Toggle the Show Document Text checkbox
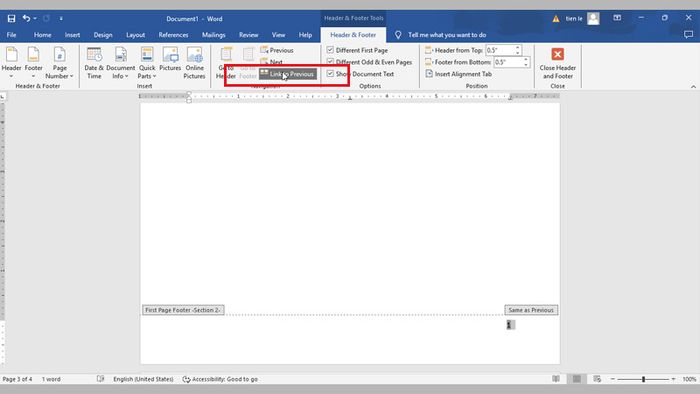Screen dimensions: 700x394 point(330,73)
